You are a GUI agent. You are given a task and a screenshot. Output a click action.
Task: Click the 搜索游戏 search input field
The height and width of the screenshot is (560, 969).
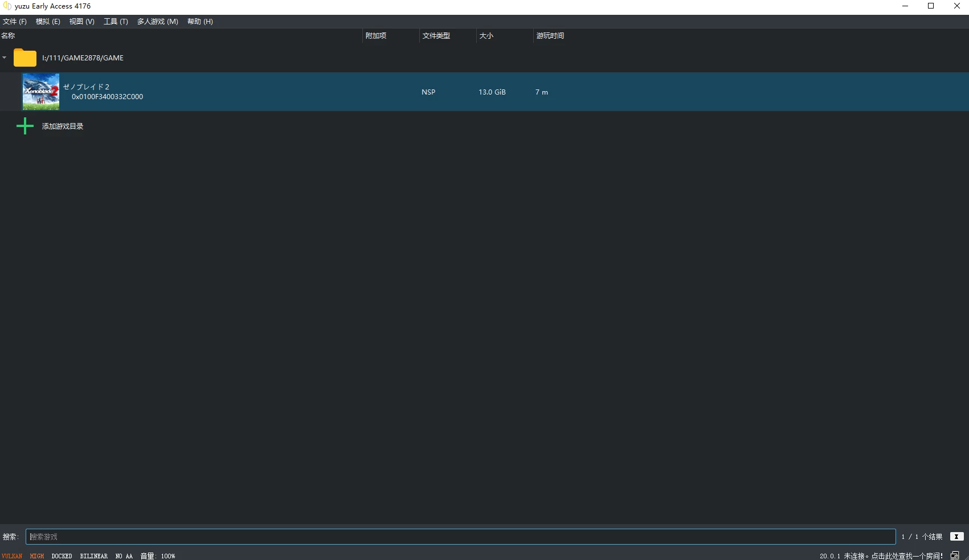coord(460,537)
